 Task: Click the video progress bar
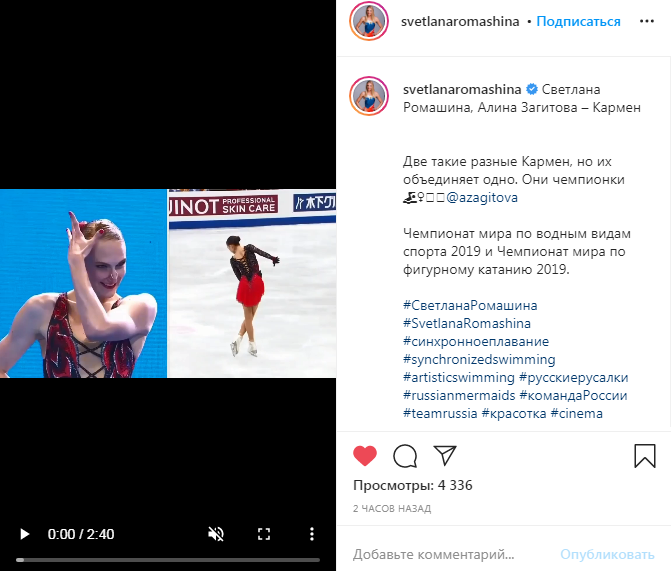[168, 560]
